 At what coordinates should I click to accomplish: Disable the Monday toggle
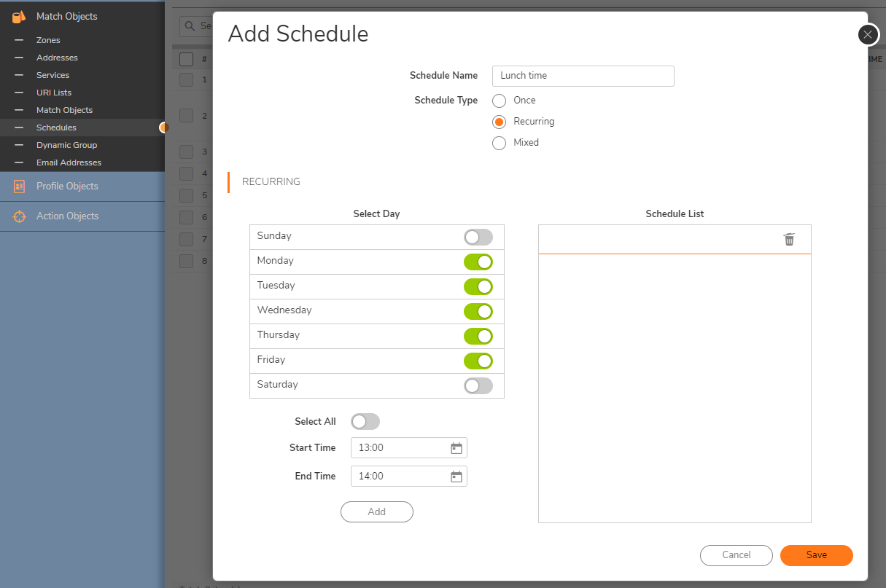tap(478, 262)
